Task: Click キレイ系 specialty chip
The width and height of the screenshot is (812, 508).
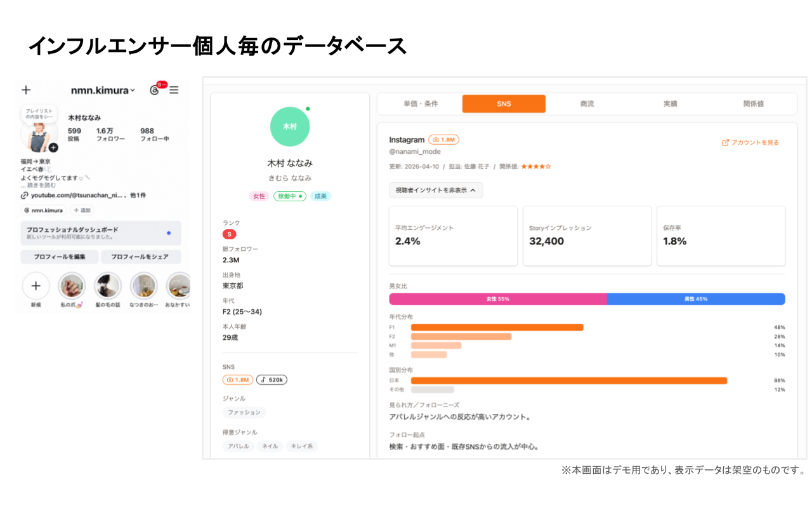Action: [x=302, y=446]
